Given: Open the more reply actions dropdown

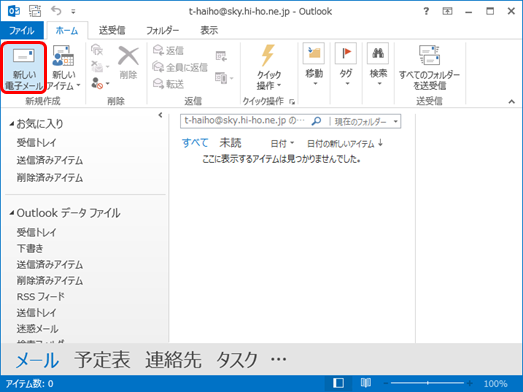Looking at the screenshot, I should pos(224,78).
